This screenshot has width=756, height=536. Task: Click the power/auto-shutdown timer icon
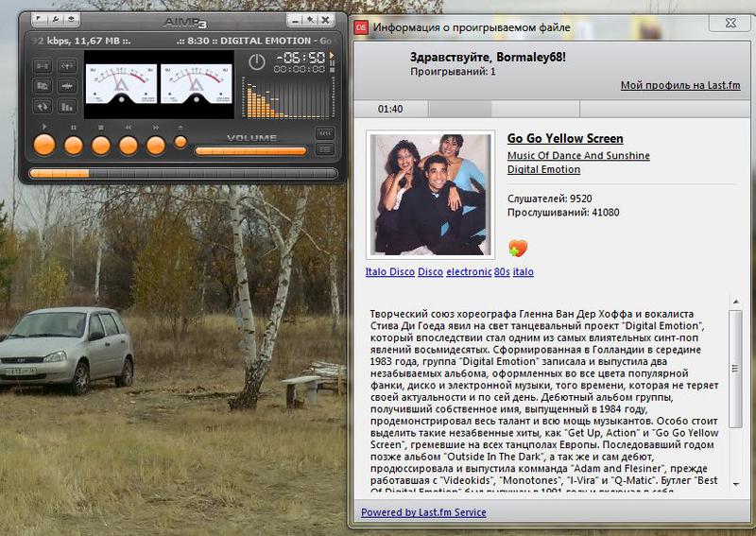click(256, 62)
